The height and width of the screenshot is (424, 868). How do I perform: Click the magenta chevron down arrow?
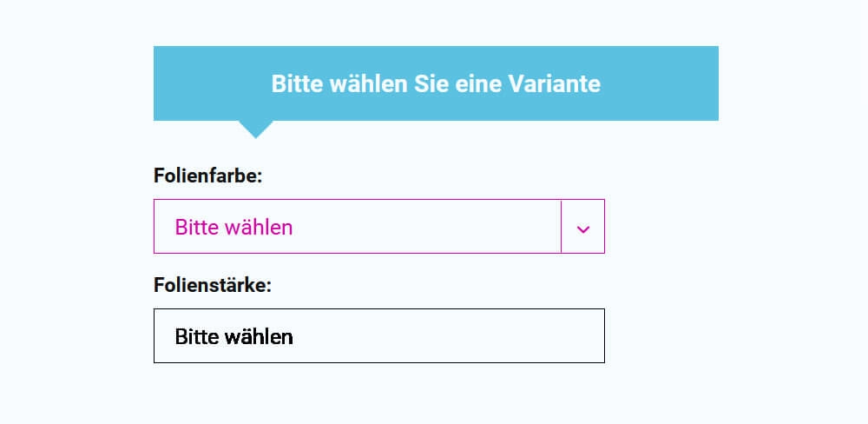tap(583, 228)
